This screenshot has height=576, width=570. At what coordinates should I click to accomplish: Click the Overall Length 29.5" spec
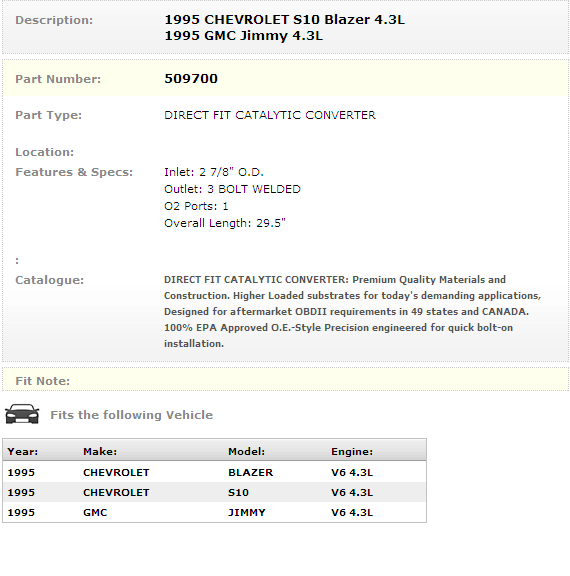click(x=225, y=223)
